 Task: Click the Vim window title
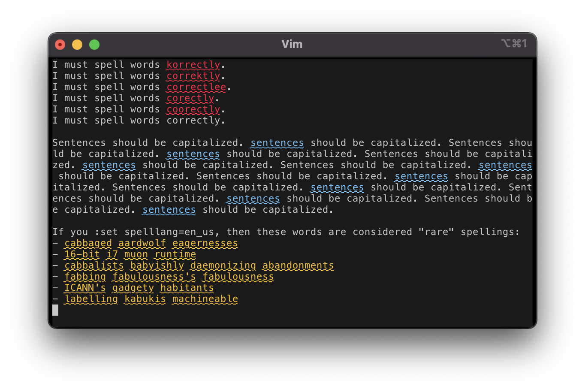(292, 44)
